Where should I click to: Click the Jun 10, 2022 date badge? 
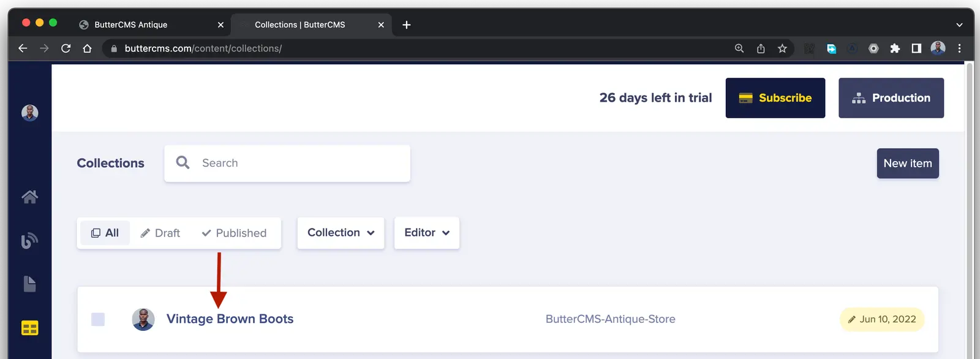coord(882,319)
